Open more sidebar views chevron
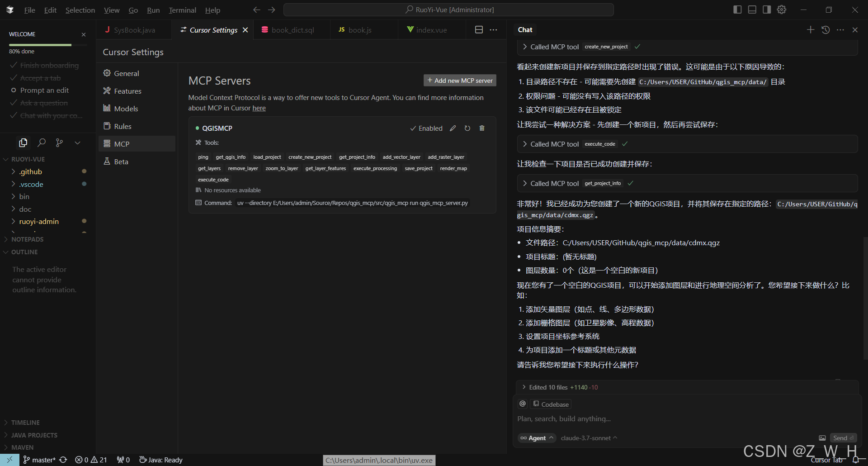868x466 pixels. 77,143
